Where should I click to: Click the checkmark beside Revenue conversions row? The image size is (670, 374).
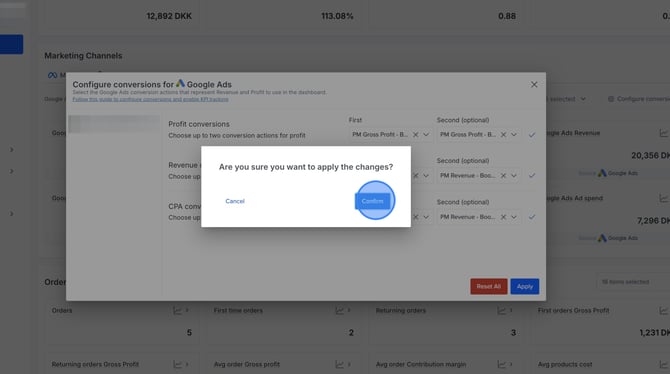pos(532,176)
